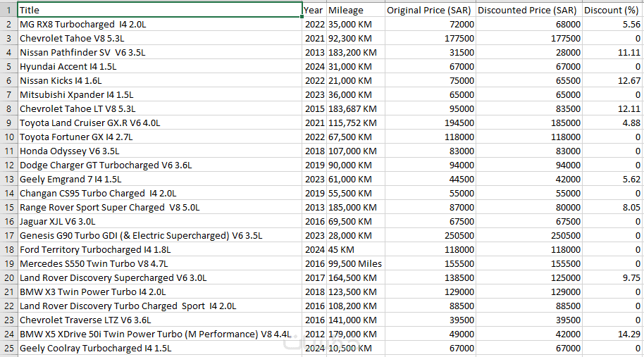Select Toyota Land Cruiser GX.R V6 4.0L cell
644x357 pixels.
pos(160,123)
